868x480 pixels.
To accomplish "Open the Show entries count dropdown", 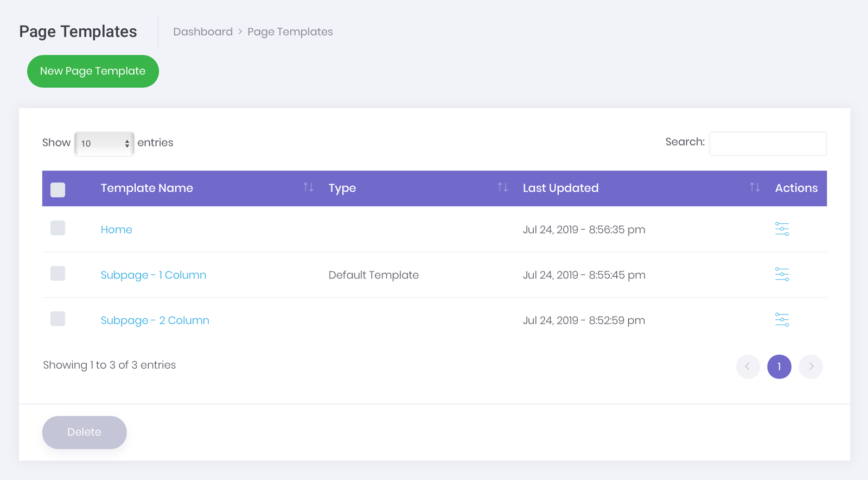I will pyautogui.click(x=104, y=143).
